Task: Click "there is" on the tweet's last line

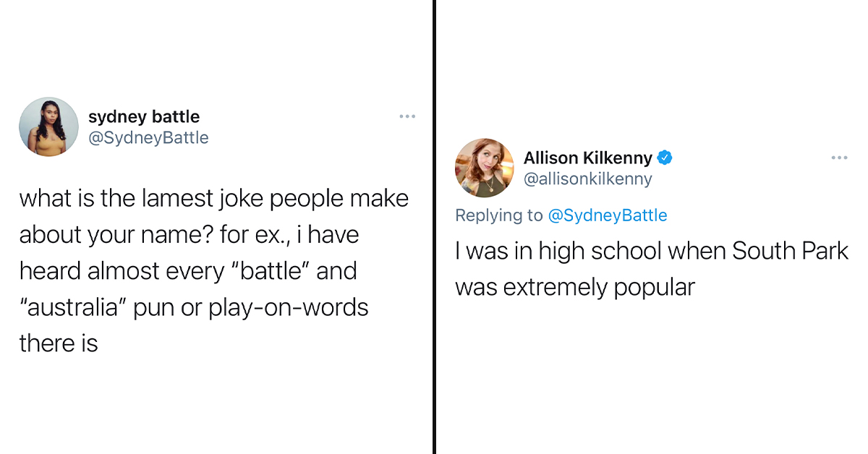Action: [59, 343]
